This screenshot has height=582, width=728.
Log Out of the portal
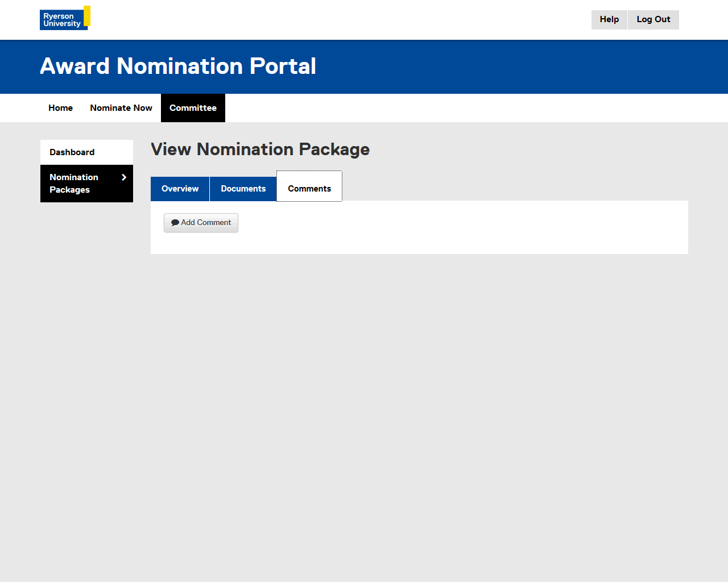point(653,19)
